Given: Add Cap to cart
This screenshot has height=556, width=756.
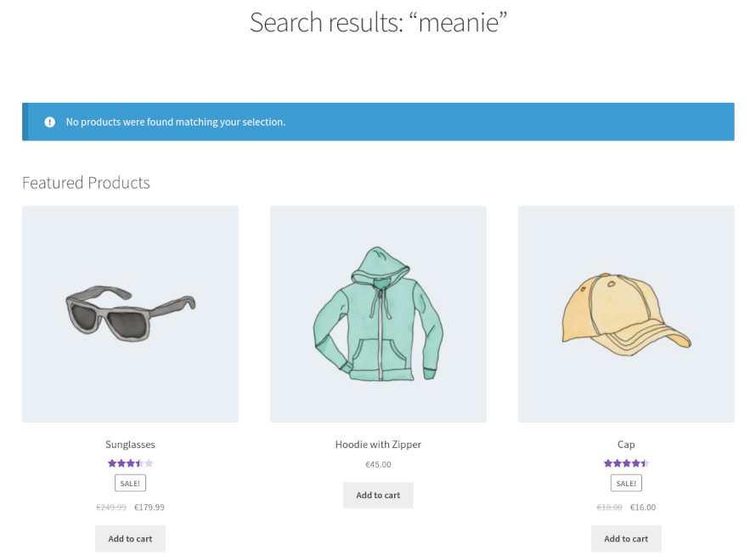Looking at the screenshot, I should [626, 539].
